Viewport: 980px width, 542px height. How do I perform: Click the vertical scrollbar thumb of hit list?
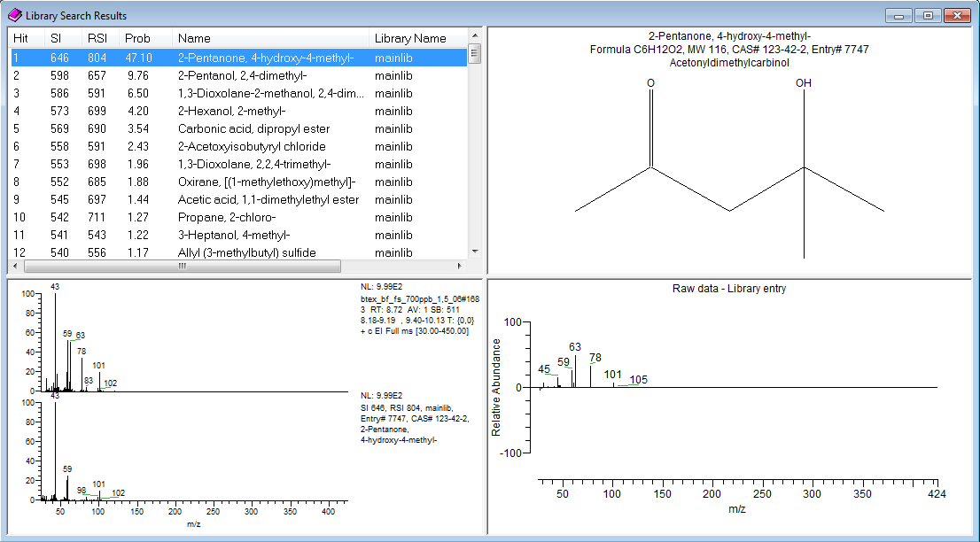click(x=475, y=55)
